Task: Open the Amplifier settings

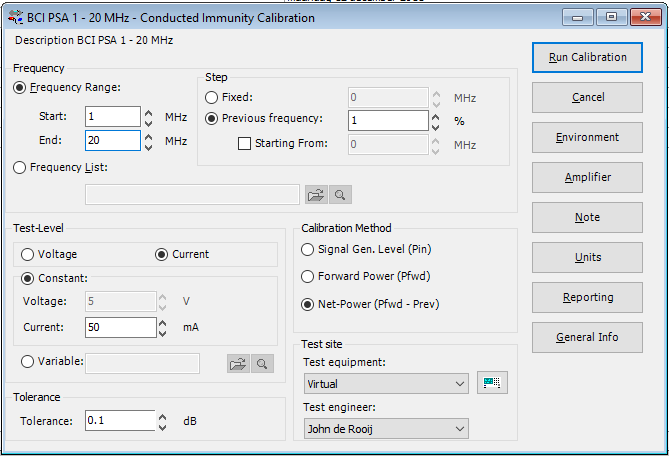Action: [x=588, y=177]
